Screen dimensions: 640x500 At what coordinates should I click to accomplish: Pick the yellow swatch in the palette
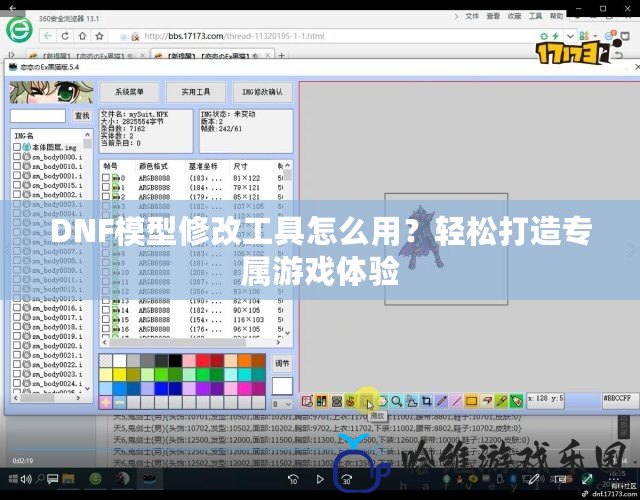[x=120, y=375]
